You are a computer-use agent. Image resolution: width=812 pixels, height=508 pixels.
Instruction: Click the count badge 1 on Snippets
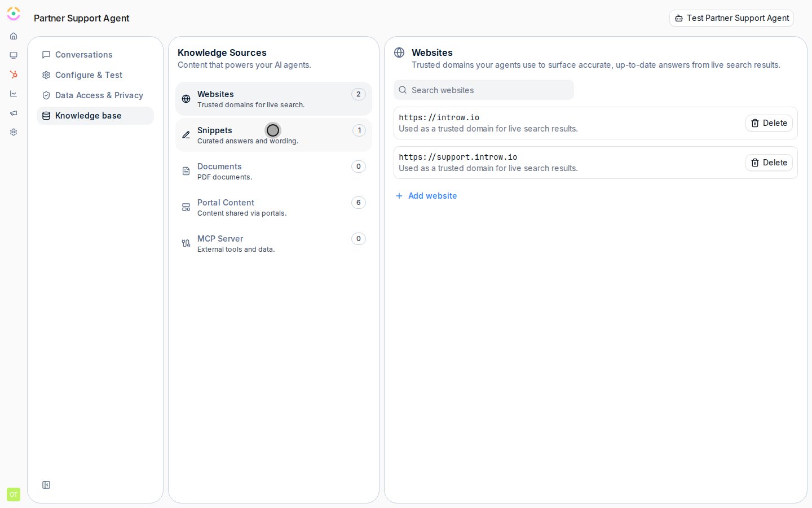(x=359, y=130)
